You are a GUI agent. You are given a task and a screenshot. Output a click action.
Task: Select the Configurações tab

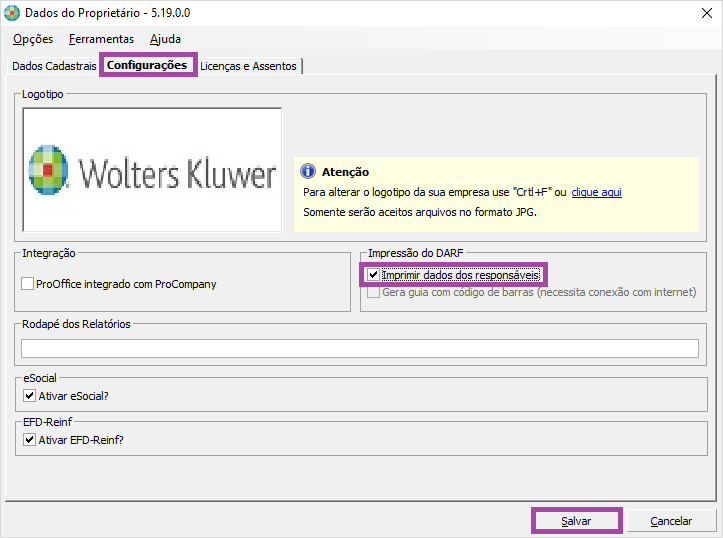[x=147, y=65]
